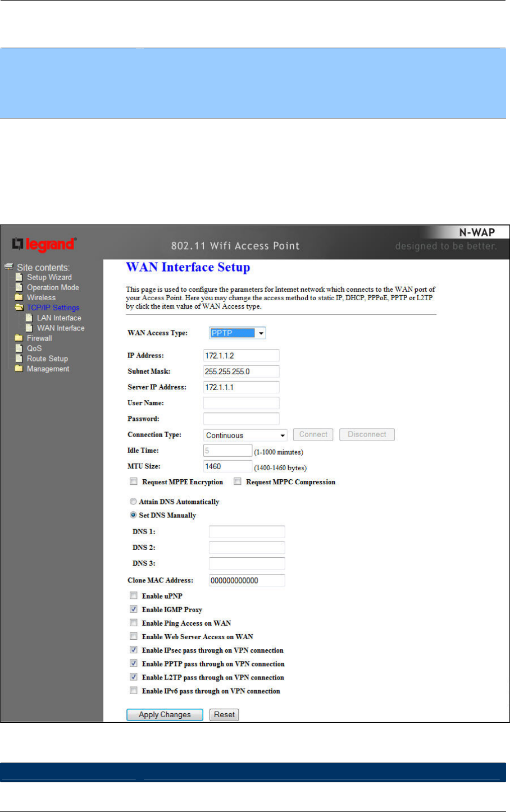
Task: Click the Idle Time field
Action: coord(227,451)
